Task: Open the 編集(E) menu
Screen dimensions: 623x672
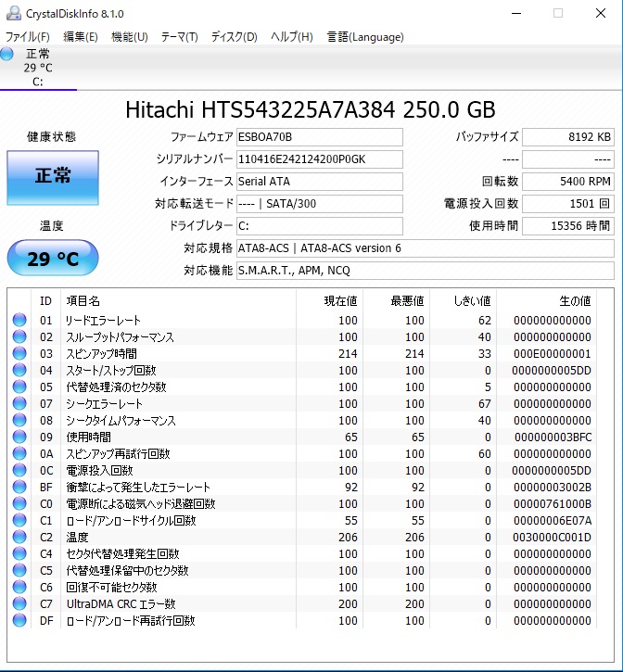Action: [x=81, y=37]
